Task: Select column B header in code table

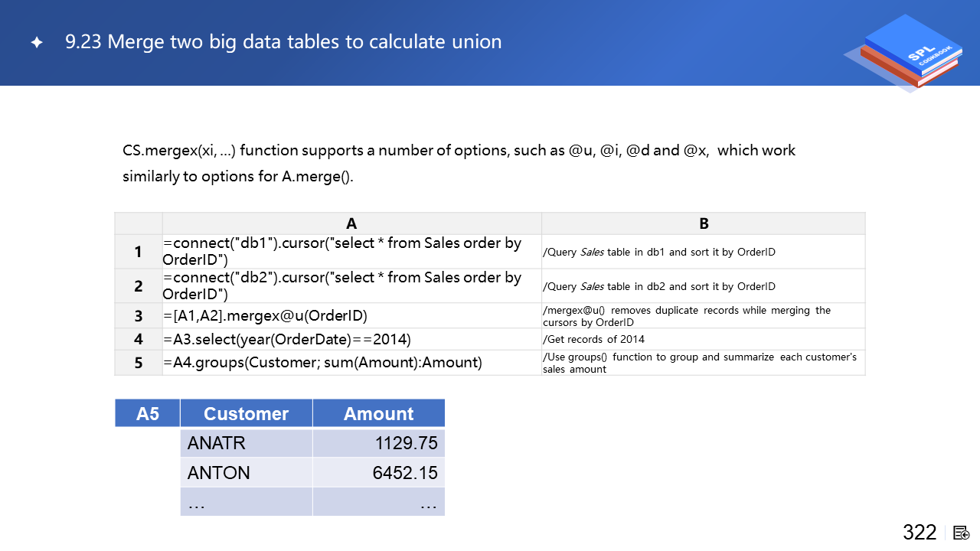Action: tap(704, 223)
